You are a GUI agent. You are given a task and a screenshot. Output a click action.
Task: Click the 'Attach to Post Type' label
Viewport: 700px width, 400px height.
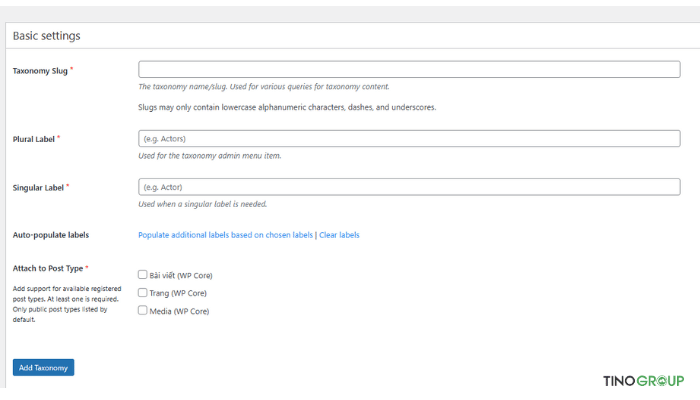tap(48, 268)
